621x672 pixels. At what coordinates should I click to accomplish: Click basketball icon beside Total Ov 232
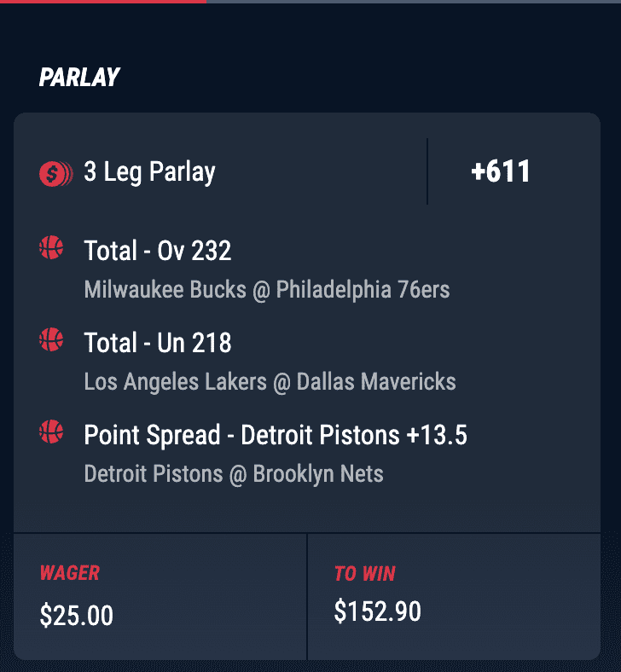pos(51,247)
